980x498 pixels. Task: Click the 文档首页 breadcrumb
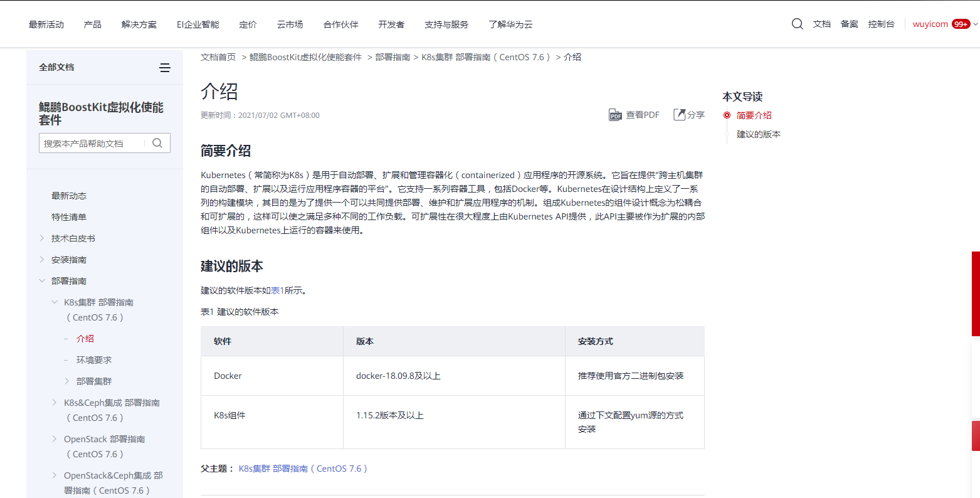tap(218, 57)
